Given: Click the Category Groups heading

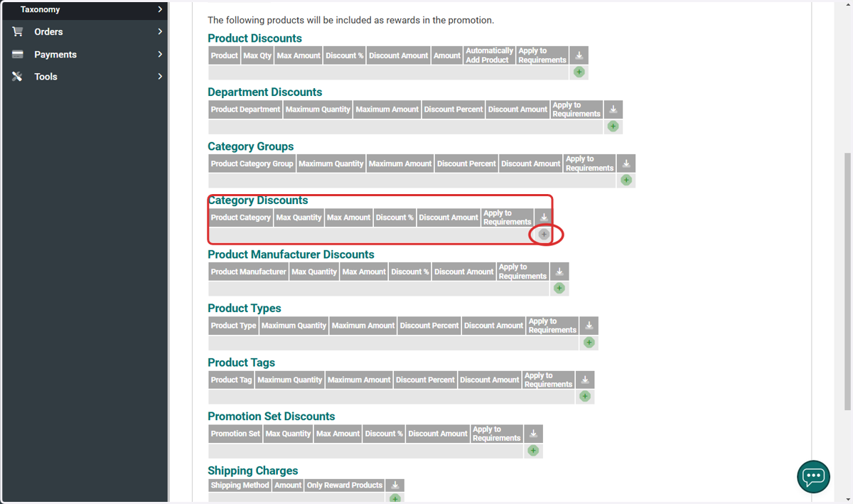Looking at the screenshot, I should (x=250, y=146).
